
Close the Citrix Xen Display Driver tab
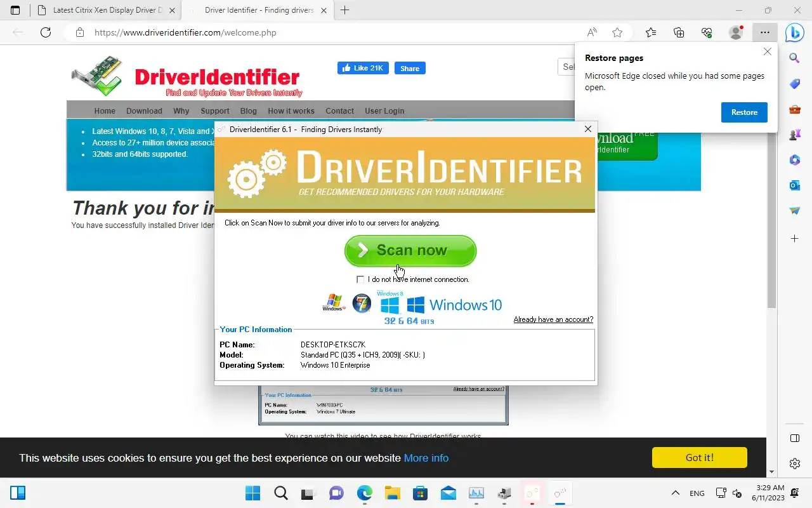[172, 10]
